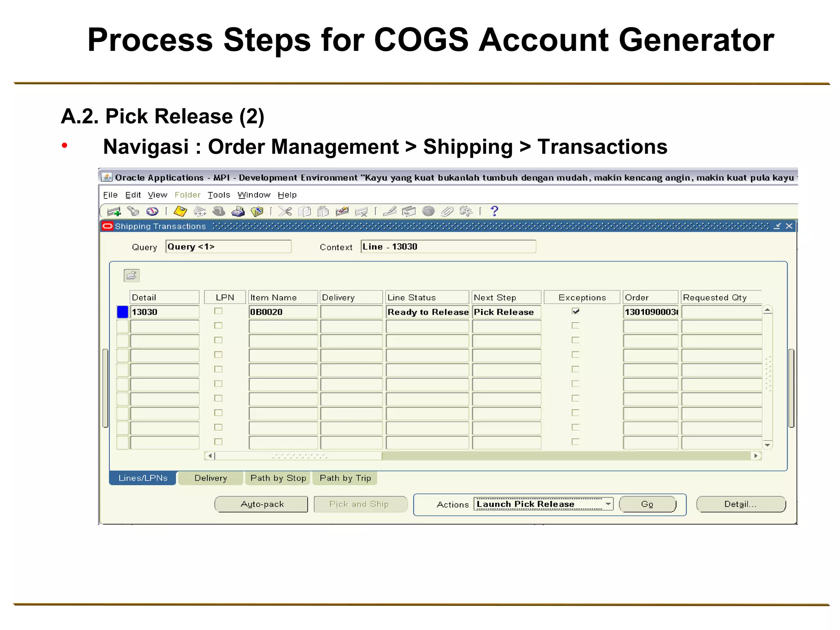Click the Delete Record toolbar icon

point(361,211)
